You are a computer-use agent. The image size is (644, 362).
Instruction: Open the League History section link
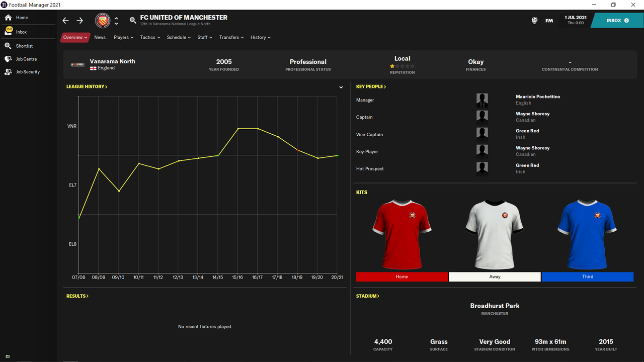[87, 86]
